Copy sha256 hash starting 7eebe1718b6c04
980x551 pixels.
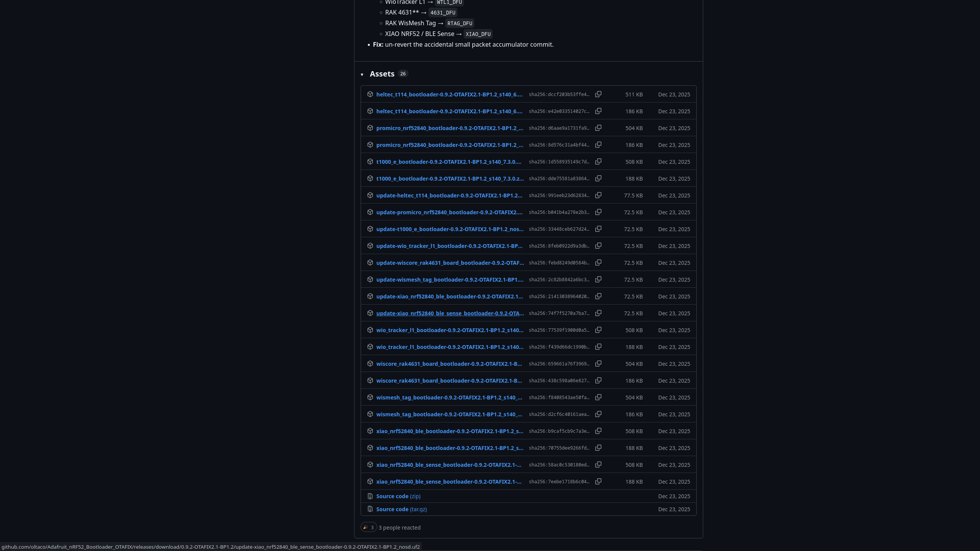click(598, 481)
